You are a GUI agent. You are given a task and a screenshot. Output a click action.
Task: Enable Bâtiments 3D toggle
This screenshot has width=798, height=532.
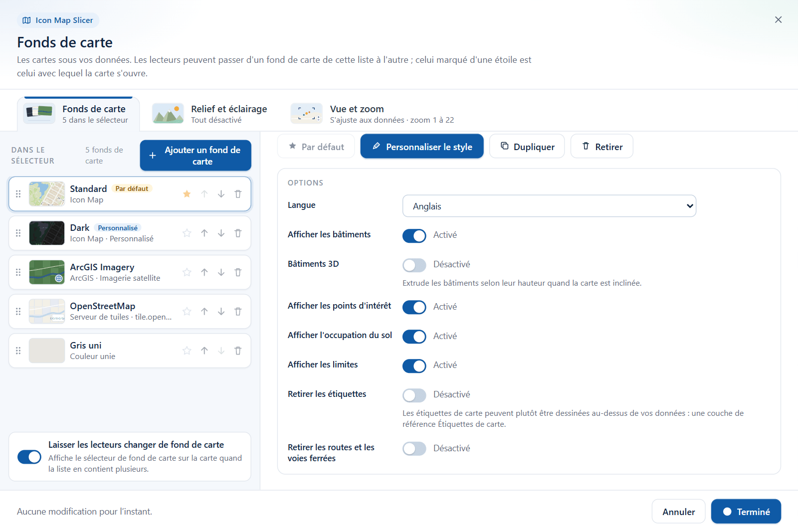[x=414, y=265]
